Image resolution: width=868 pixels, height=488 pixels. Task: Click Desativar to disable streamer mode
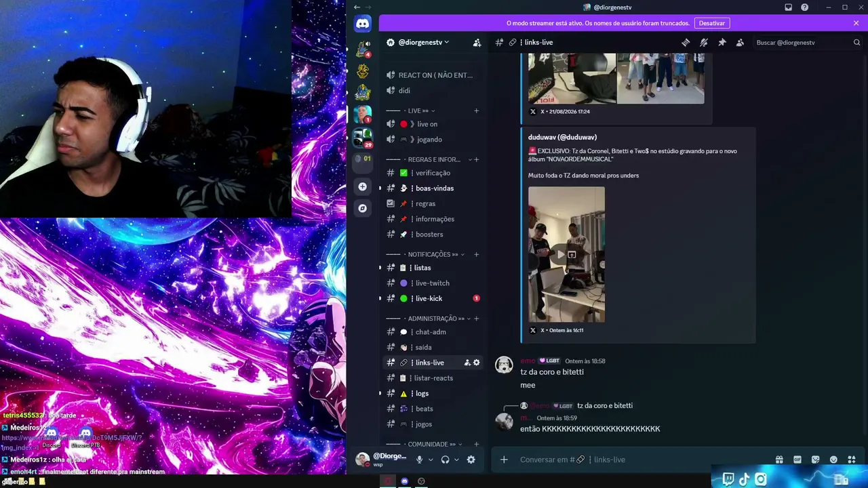(x=712, y=23)
